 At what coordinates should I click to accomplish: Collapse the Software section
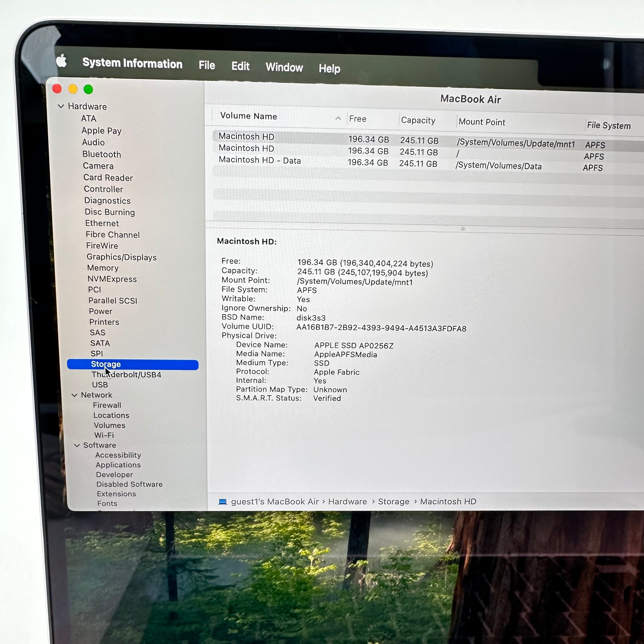[77, 445]
